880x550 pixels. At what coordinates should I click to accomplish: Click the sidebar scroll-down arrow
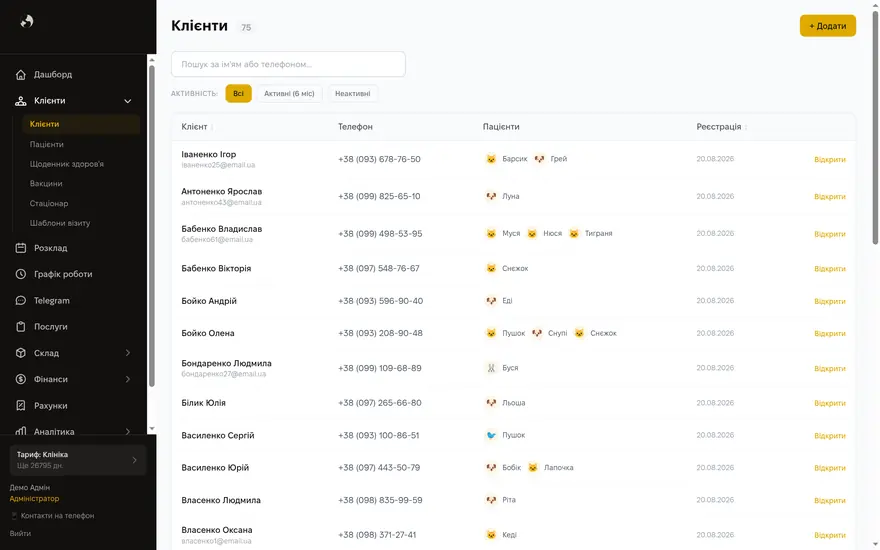coord(152,429)
